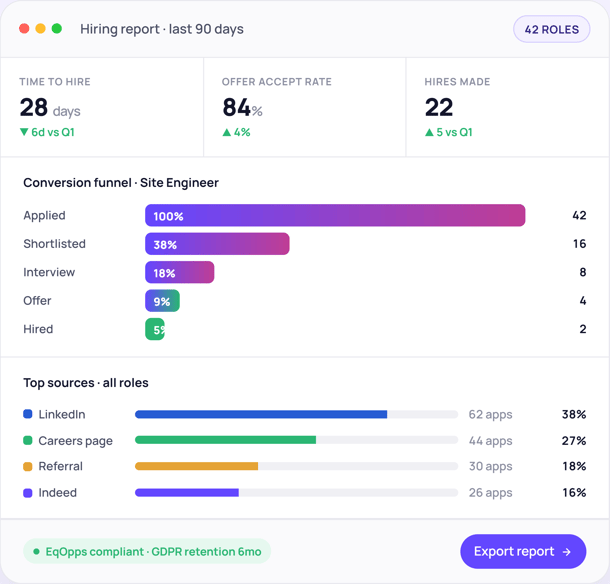Click the Interview row label

(x=49, y=272)
